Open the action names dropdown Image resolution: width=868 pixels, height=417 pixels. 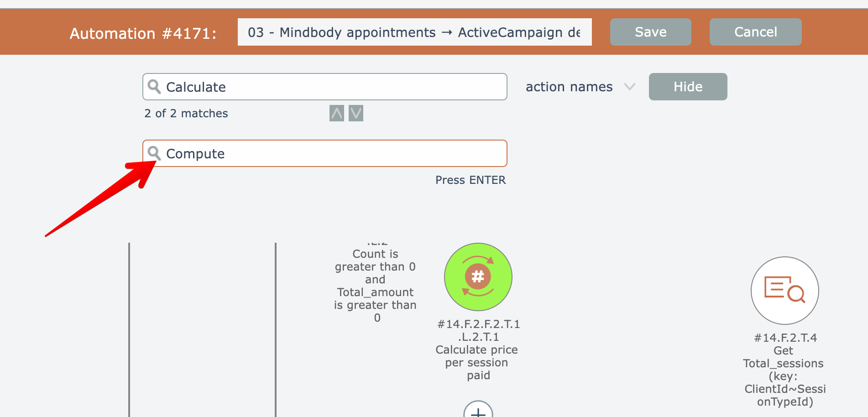point(569,87)
